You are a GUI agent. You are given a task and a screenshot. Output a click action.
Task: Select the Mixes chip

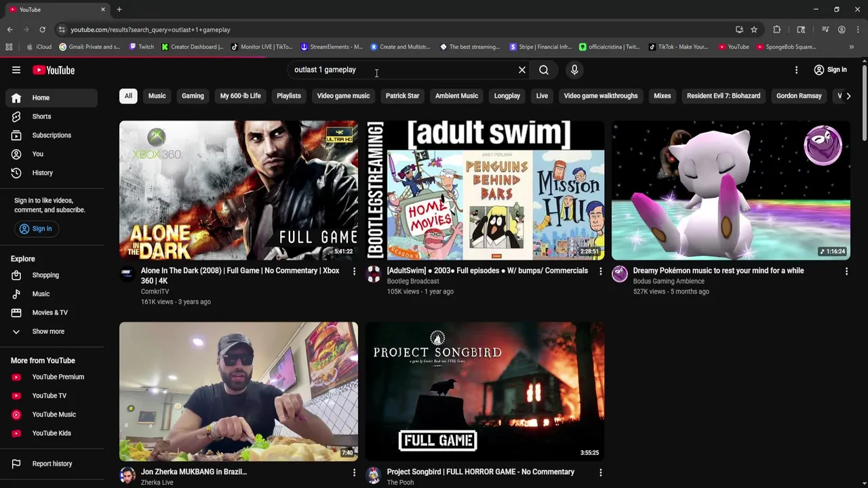click(x=663, y=96)
